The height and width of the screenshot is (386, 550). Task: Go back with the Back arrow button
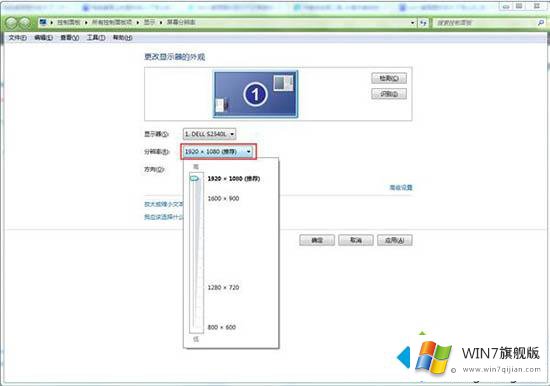(12, 23)
